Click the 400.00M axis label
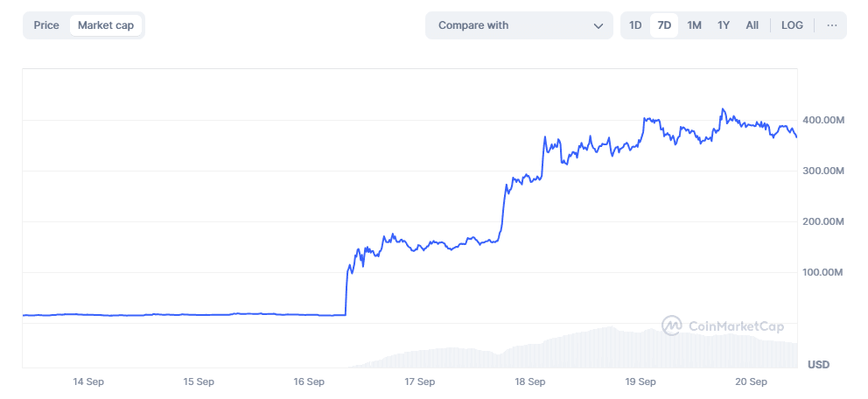The image size is (868, 399). (x=824, y=120)
